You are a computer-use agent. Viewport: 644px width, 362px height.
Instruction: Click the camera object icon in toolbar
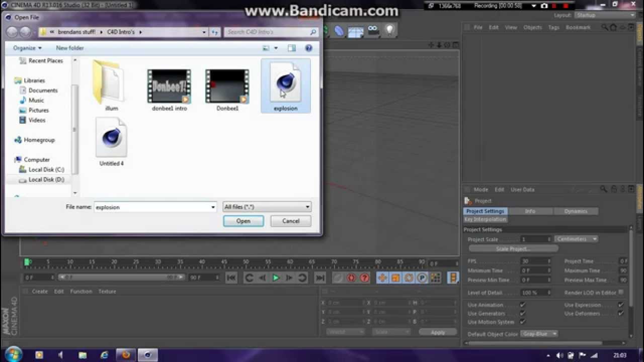373,31
